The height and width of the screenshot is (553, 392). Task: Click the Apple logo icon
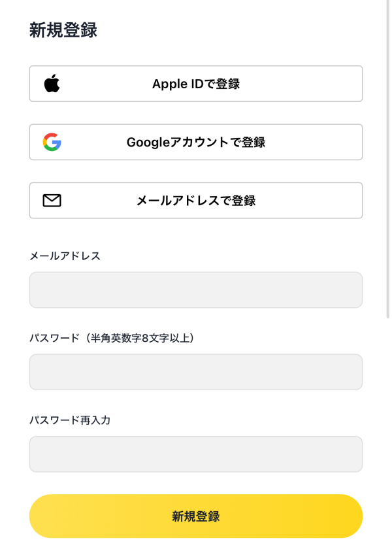point(52,84)
